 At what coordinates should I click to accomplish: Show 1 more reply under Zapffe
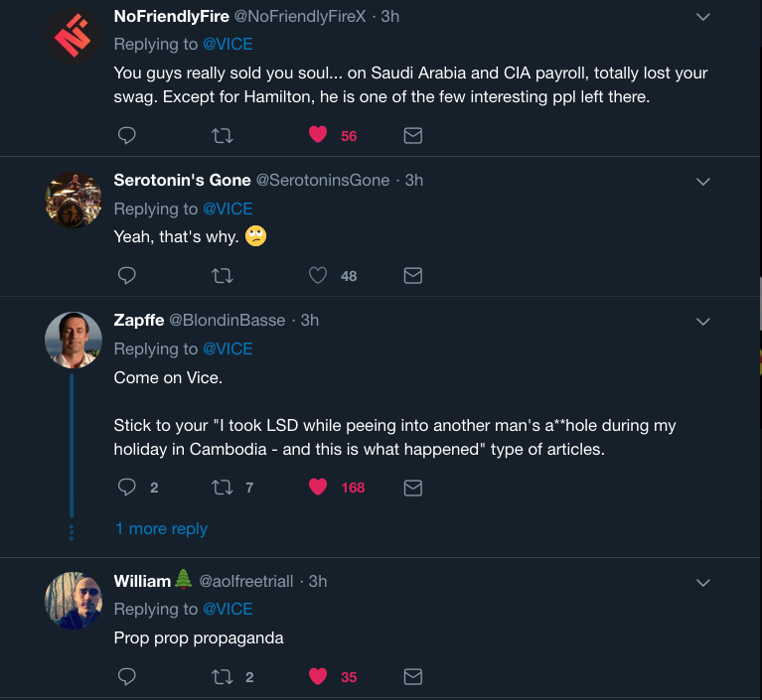point(161,528)
